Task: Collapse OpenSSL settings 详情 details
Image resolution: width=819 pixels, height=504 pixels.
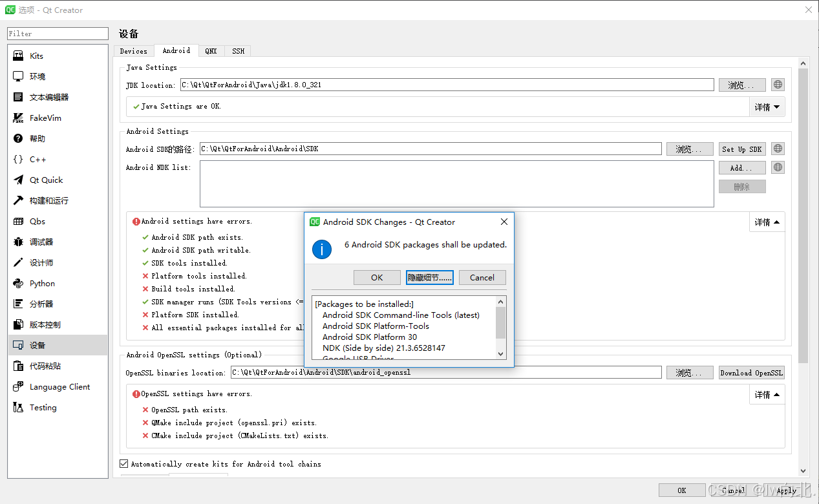Action: point(767,394)
